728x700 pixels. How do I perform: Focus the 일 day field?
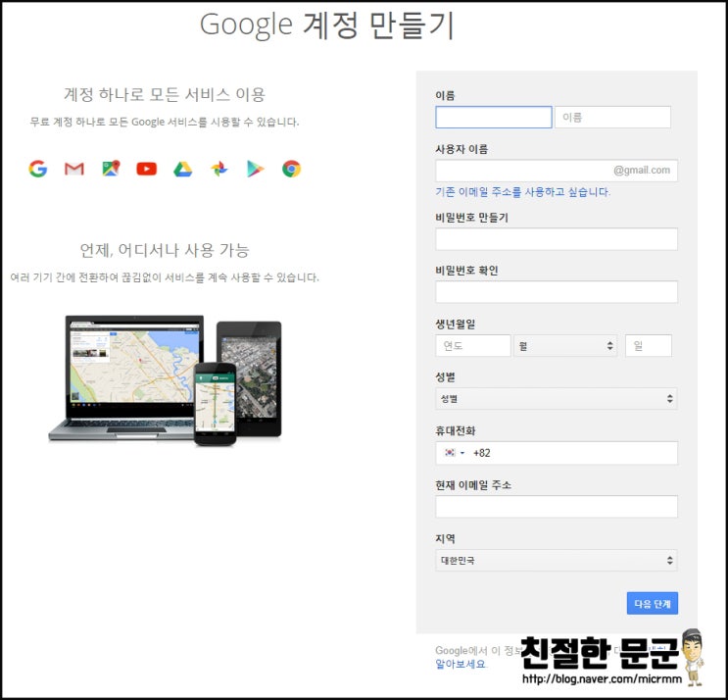(x=649, y=345)
